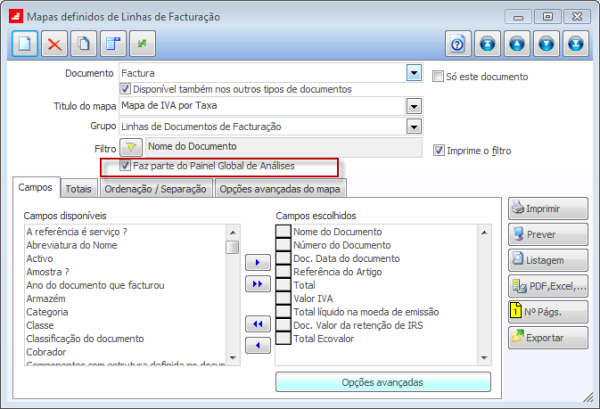Click scroll-up arrow of available fields list

[x=233, y=232]
